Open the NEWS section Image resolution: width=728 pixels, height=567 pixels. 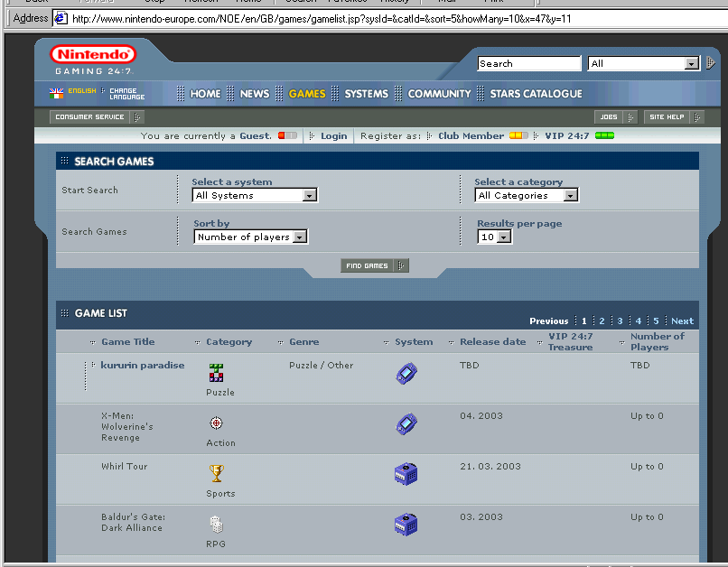[255, 94]
